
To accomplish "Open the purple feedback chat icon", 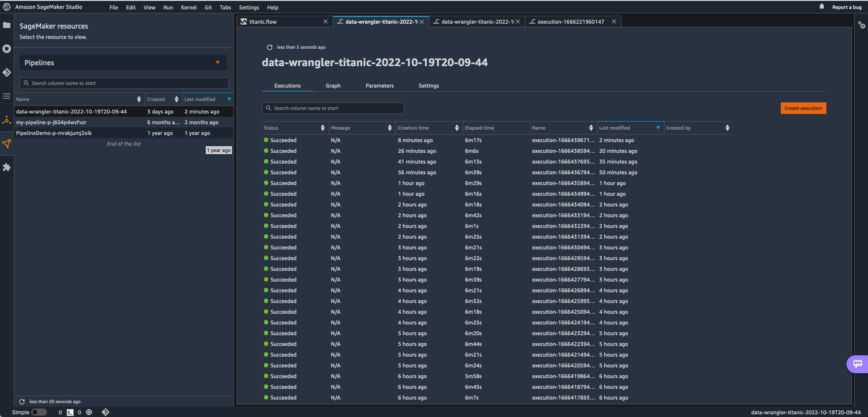I will click(857, 364).
